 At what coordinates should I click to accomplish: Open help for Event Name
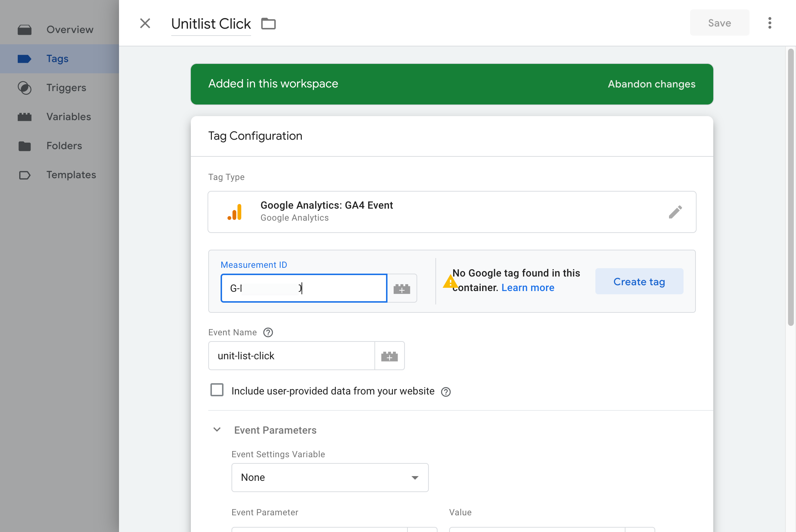(x=268, y=332)
